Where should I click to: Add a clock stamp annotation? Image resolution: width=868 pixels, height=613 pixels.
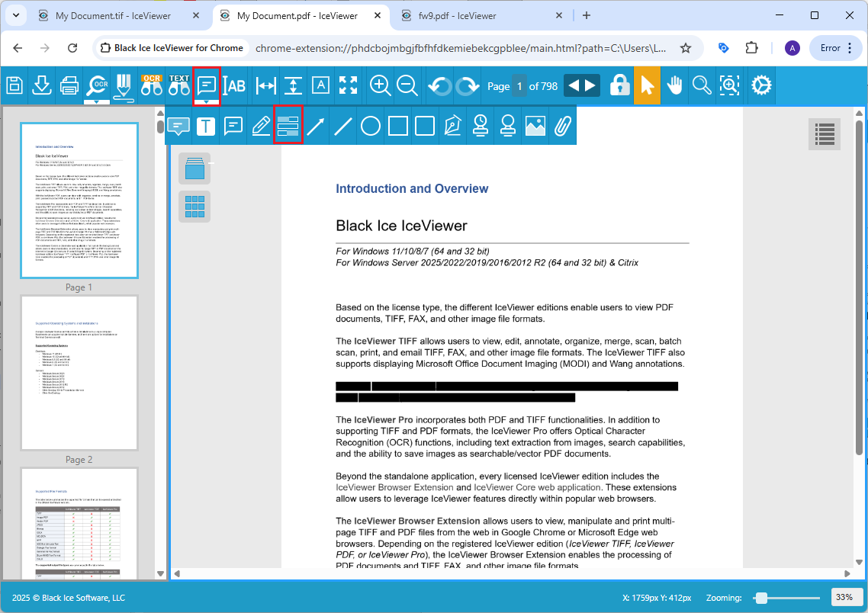click(480, 126)
